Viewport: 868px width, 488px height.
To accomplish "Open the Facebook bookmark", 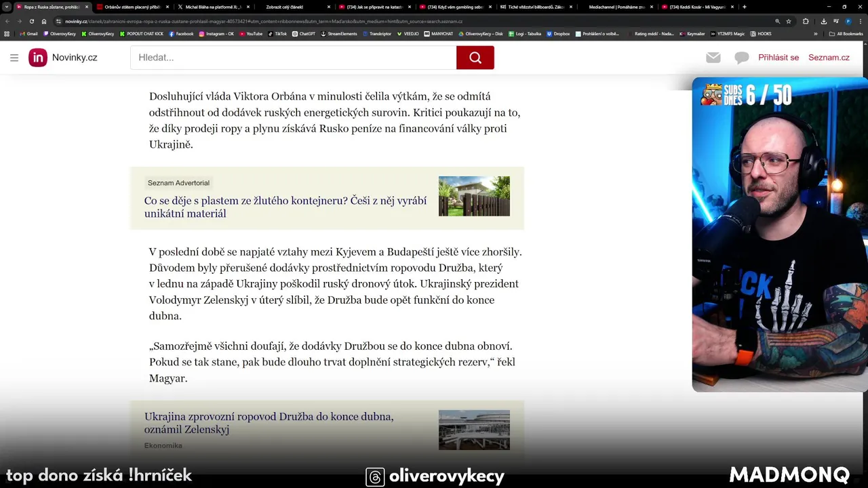I will [181, 33].
